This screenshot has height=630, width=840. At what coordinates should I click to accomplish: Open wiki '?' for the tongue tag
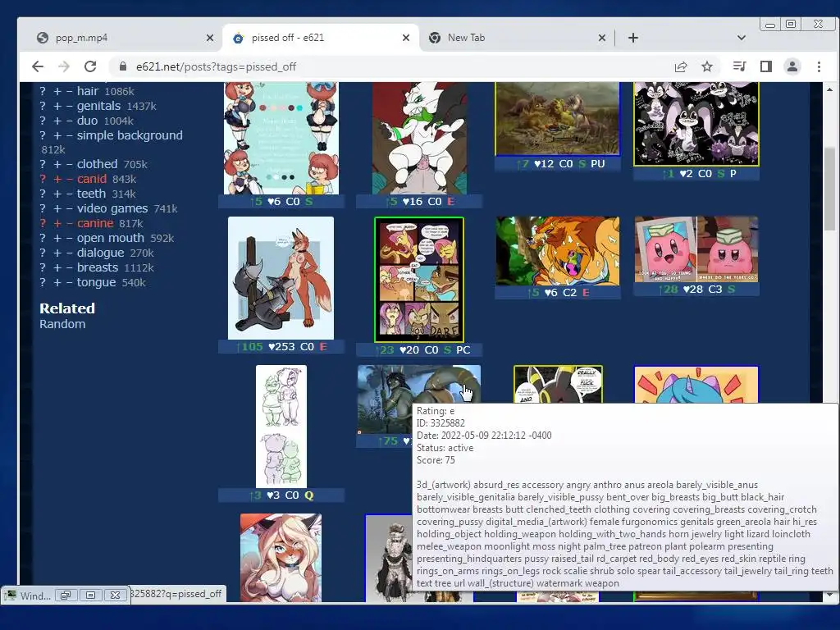(x=43, y=282)
